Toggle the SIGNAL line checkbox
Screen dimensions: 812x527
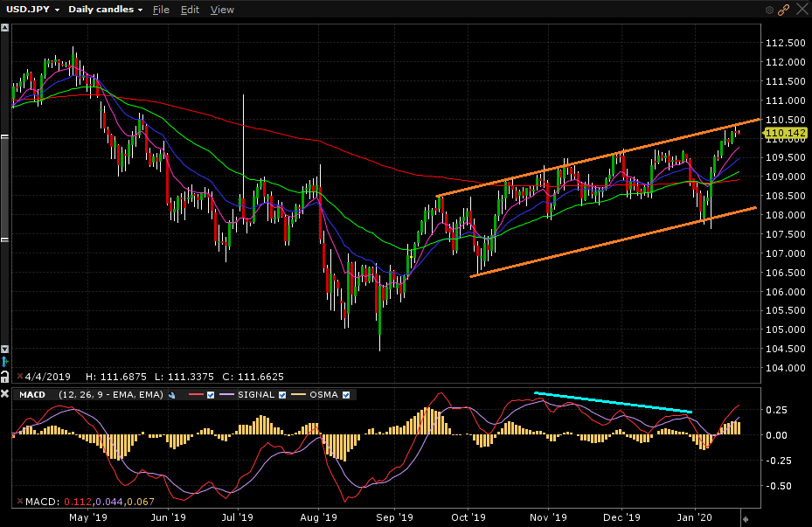(x=282, y=395)
